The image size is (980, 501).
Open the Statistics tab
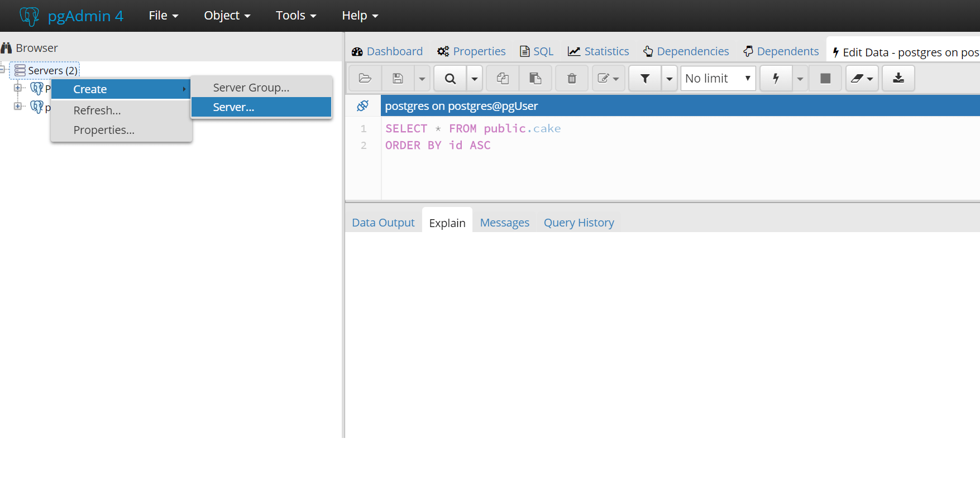point(598,51)
